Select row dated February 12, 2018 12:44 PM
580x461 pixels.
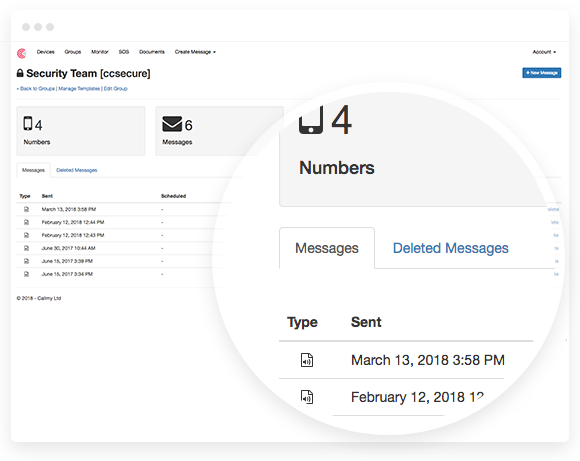pyautogui.click(x=120, y=222)
